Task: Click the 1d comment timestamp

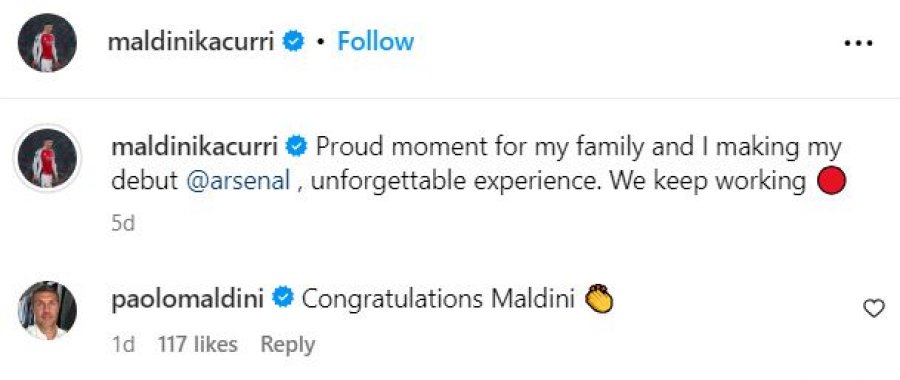Action: click(x=123, y=344)
